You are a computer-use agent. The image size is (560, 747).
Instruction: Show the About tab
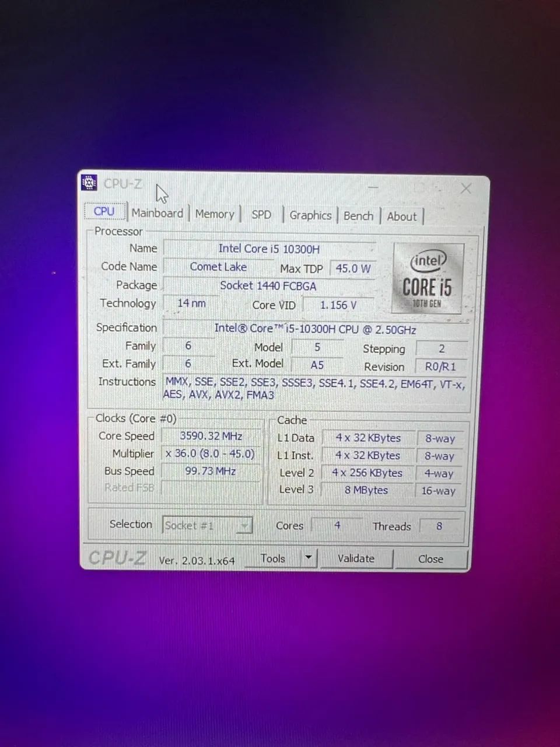[x=402, y=217]
